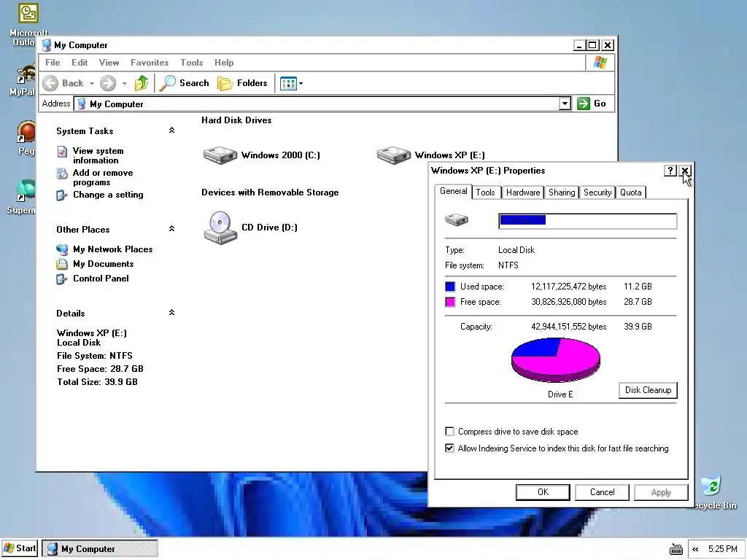Open the Favorites menu
This screenshot has width=747, height=560.
(150, 63)
